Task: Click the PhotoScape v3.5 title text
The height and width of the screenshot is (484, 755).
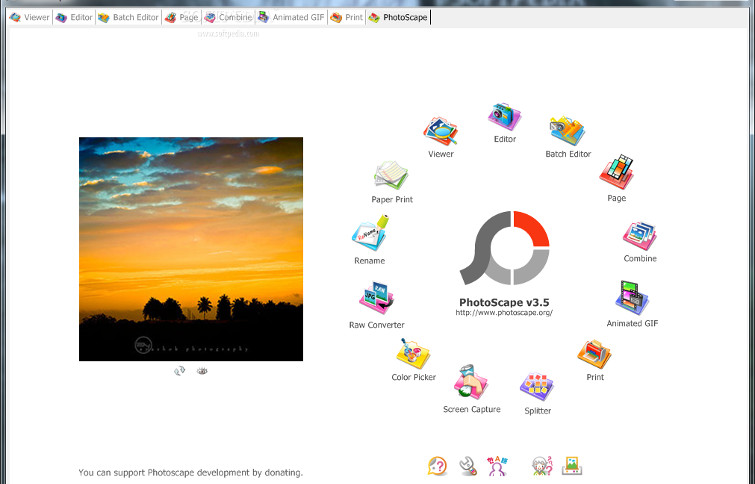Action: click(504, 302)
